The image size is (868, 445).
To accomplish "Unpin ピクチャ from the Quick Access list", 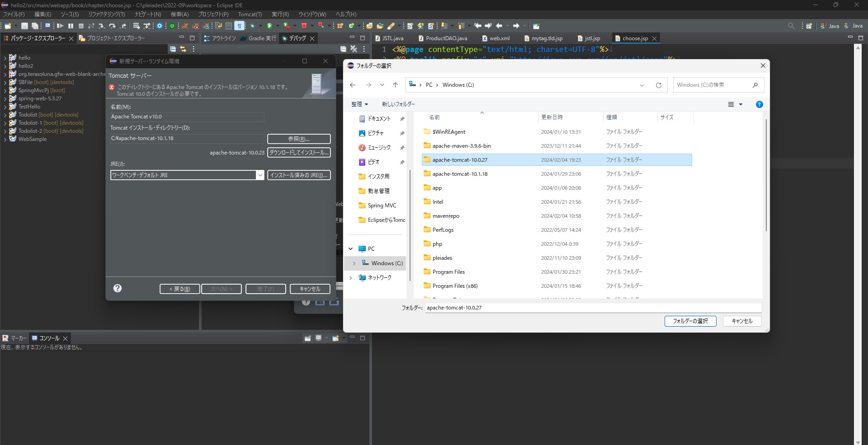I will point(402,133).
